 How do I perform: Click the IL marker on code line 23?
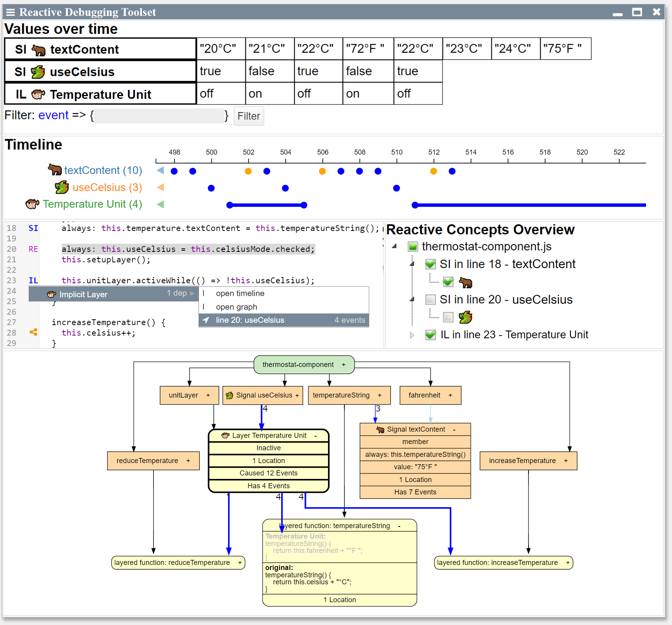click(33, 281)
